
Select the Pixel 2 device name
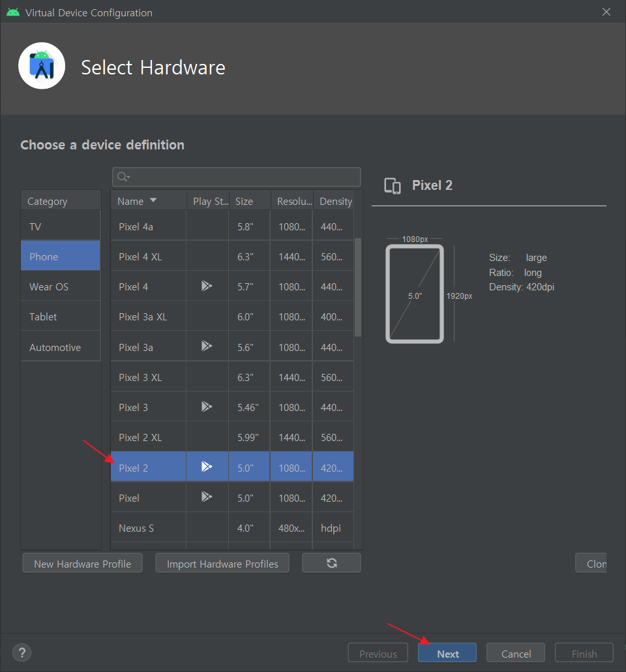(x=133, y=468)
